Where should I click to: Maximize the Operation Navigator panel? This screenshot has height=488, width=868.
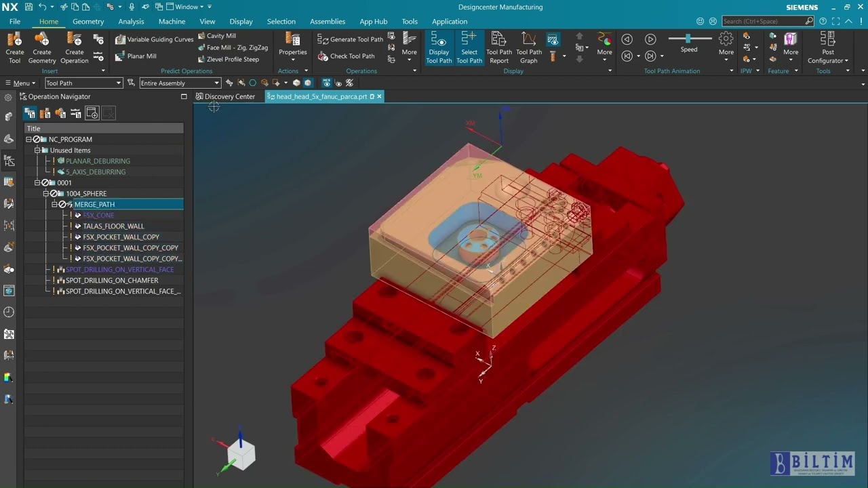[184, 97]
